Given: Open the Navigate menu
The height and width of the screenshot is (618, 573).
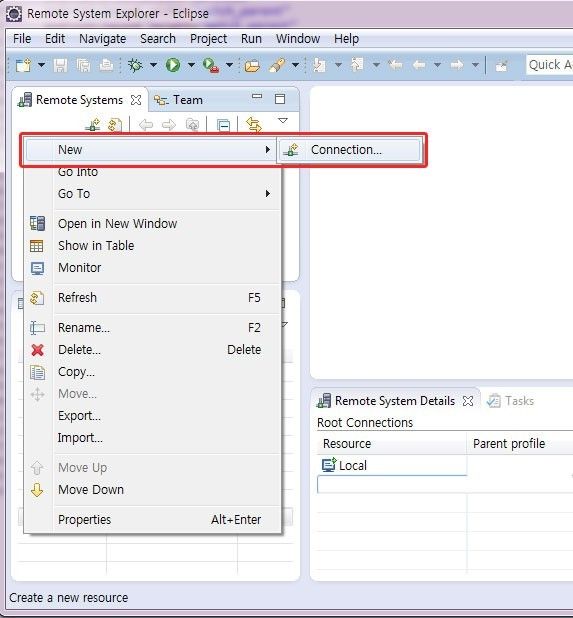Looking at the screenshot, I should coord(102,39).
